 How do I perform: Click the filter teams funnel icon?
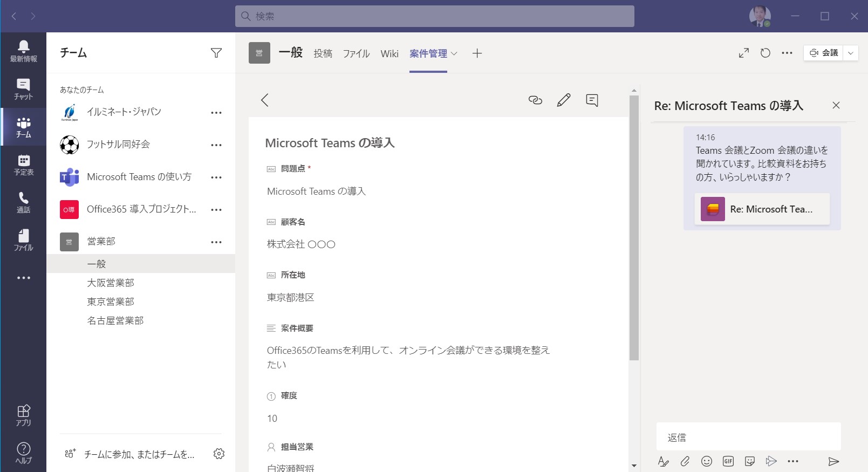coord(216,53)
